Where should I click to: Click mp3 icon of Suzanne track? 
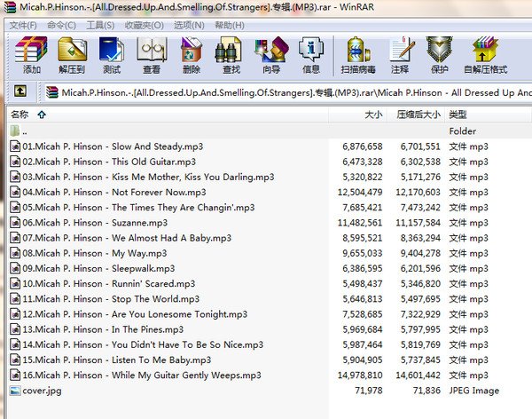click(x=15, y=223)
